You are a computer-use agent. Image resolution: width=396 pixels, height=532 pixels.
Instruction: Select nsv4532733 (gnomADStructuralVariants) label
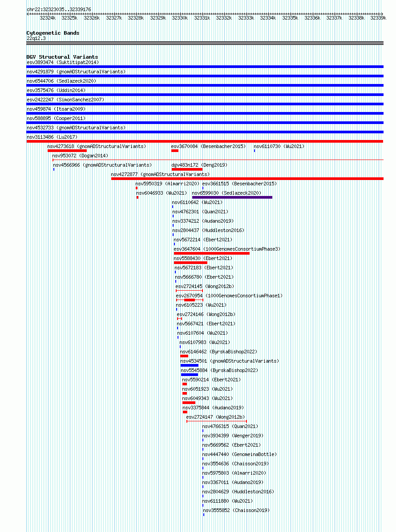pos(76,128)
